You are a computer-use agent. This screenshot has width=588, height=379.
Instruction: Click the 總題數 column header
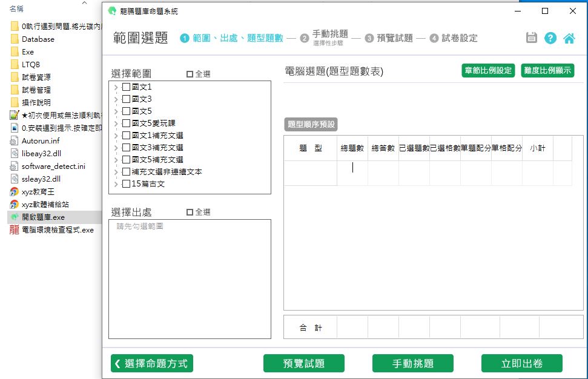tap(352, 148)
